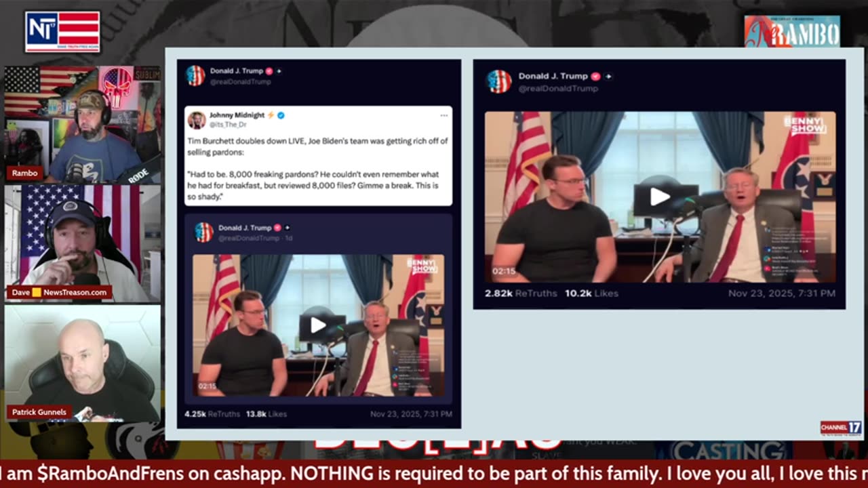The height and width of the screenshot is (488, 868).
Task: Open the @realDonaldTrump handle in right post
Action: pyautogui.click(x=558, y=88)
